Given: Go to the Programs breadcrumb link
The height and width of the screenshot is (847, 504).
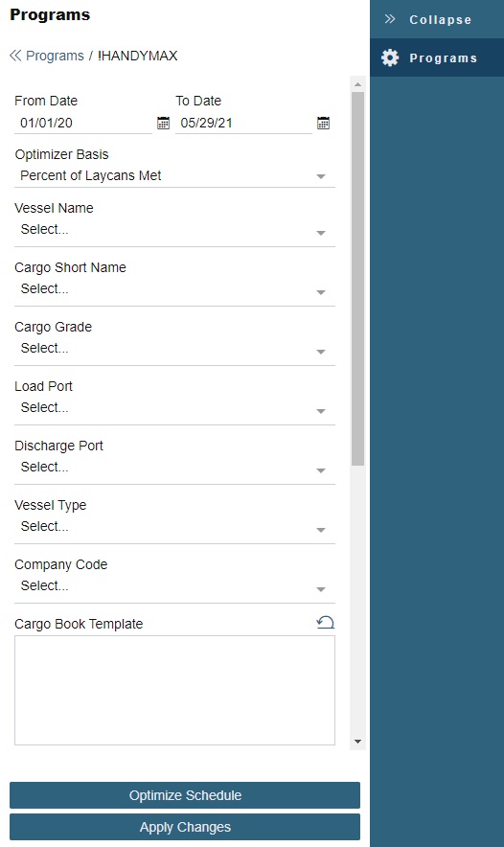Looking at the screenshot, I should tap(56, 56).
